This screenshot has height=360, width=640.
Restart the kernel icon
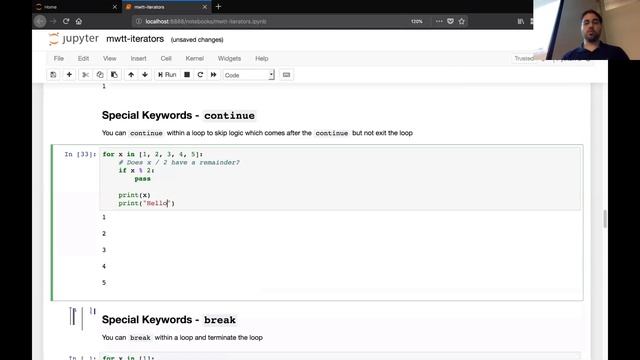pos(200,75)
